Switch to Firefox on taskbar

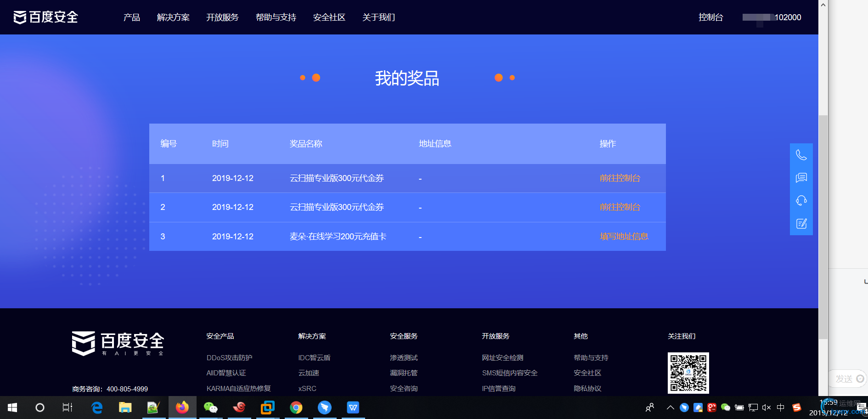[182, 408]
